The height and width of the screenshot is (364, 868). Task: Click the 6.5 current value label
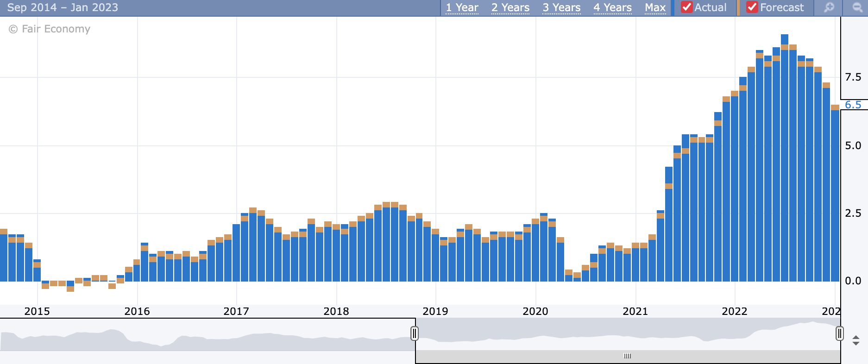coord(853,105)
